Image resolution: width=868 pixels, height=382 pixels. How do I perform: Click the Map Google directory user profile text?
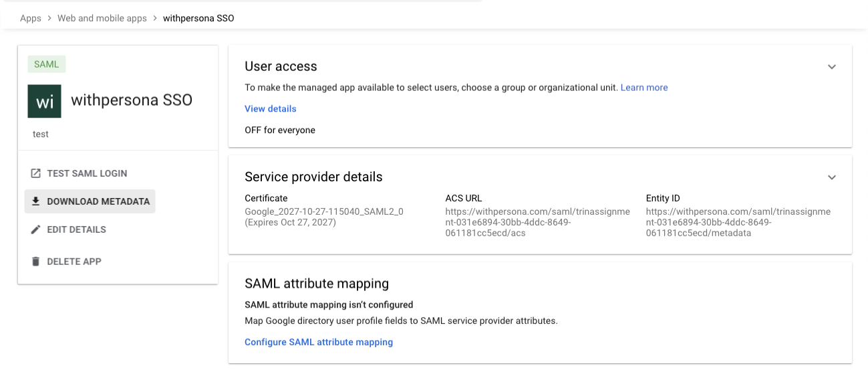(401, 320)
